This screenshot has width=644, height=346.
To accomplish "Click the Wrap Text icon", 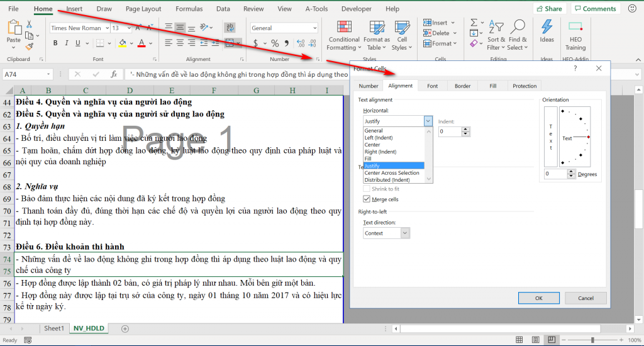I will 230,28.
